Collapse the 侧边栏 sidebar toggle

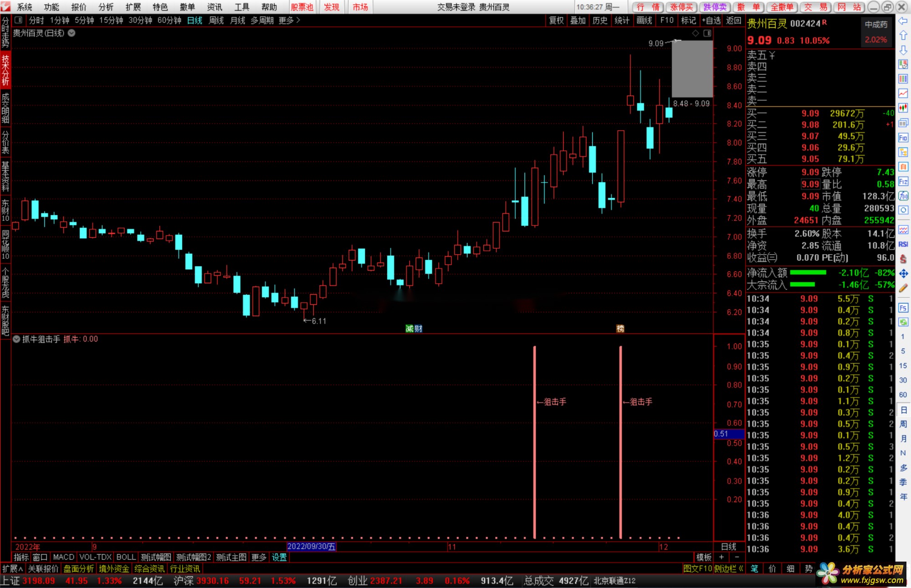click(x=728, y=568)
